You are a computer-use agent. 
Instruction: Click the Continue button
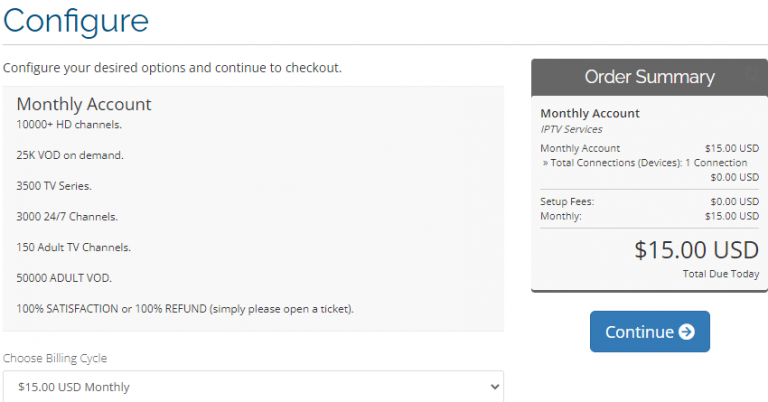[x=649, y=332]
